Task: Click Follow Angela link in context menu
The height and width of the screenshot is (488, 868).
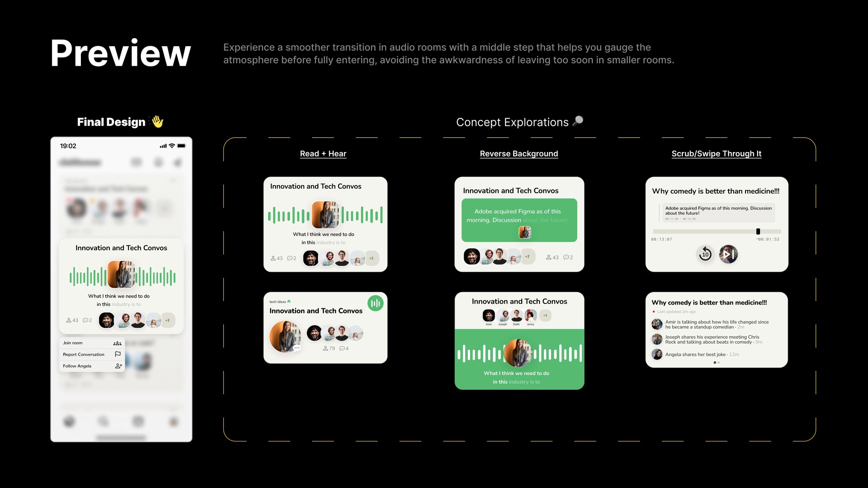Action: pos(90,365)
